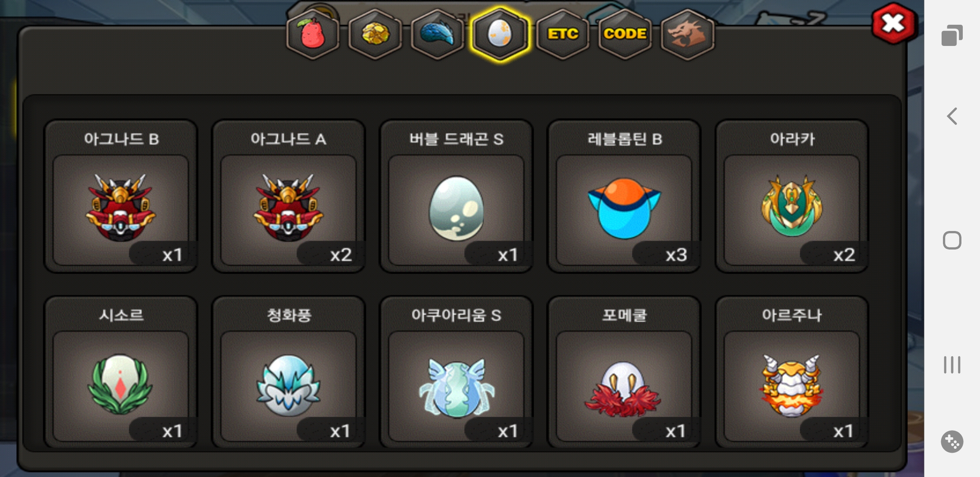Open Android recent apps button

click(952, 365)
